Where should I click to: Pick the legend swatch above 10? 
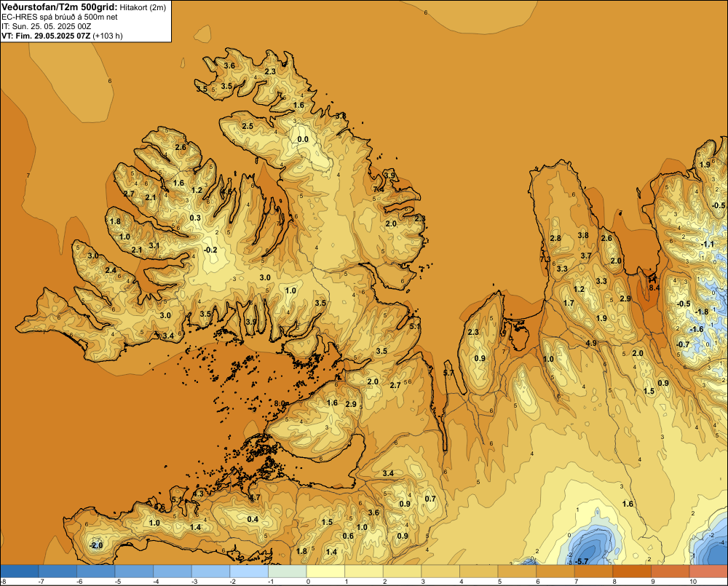coord(708,571)
